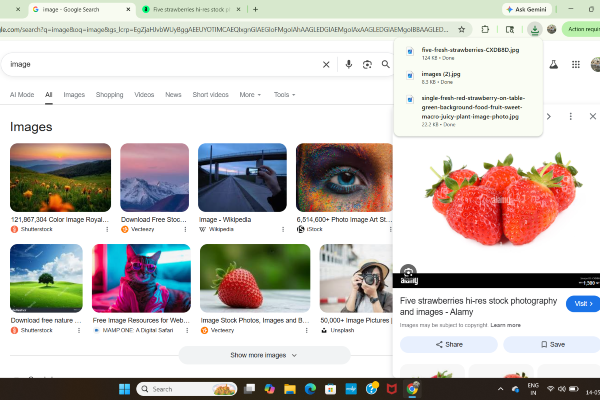The height and width of the screenshot is (400, 600).
Task: Open the single strawberry thumbnail from Vecteezy
Action: (x=255, y=278)
